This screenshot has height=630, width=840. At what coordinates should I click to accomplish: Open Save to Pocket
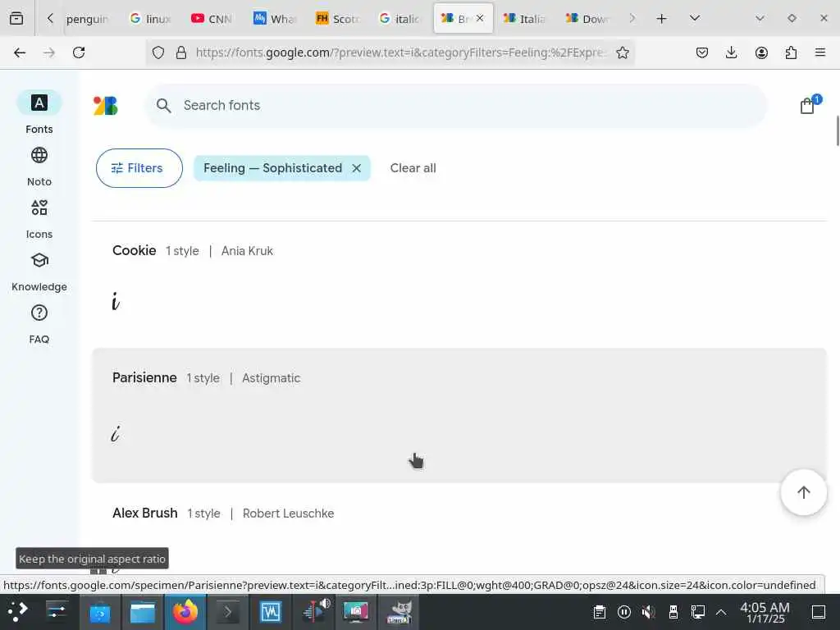click(702, 52)
